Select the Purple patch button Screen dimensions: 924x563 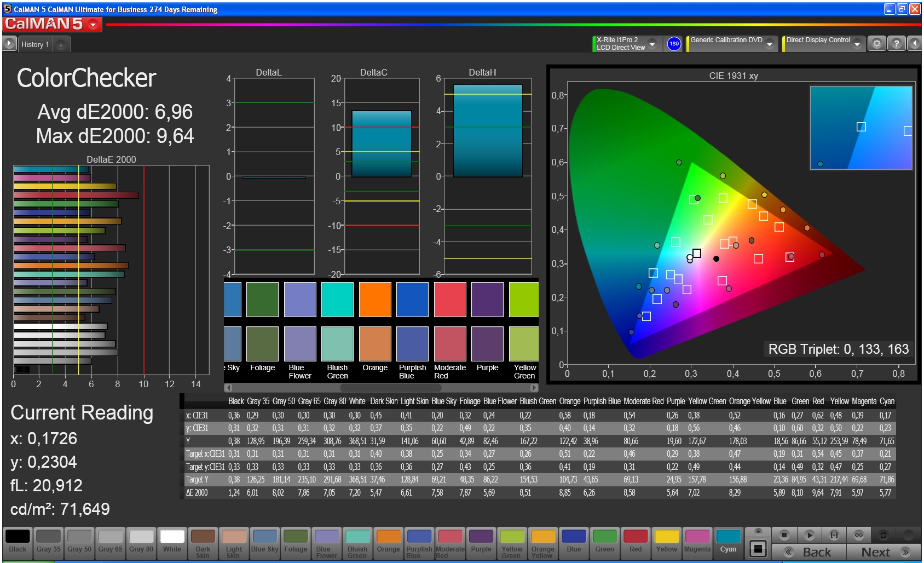click(x=481, y=543)
